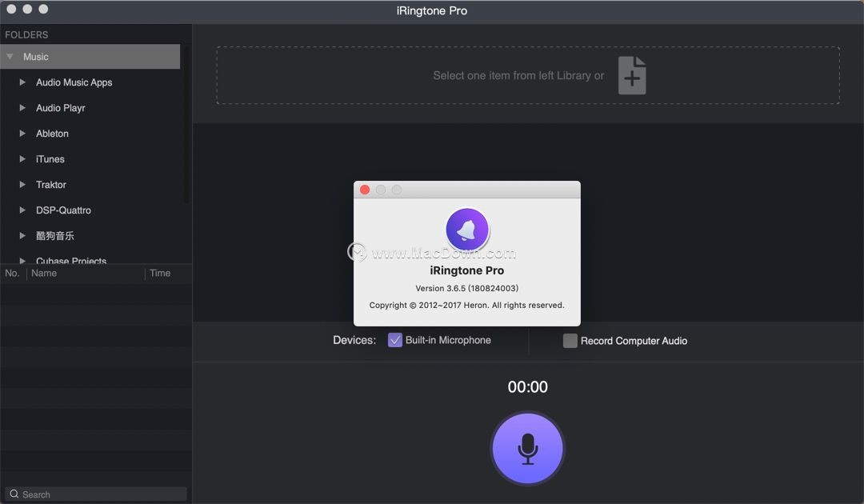Select Ableton in folder tree
The width and height of the screenshot is (864, 504).
point(52,134)
